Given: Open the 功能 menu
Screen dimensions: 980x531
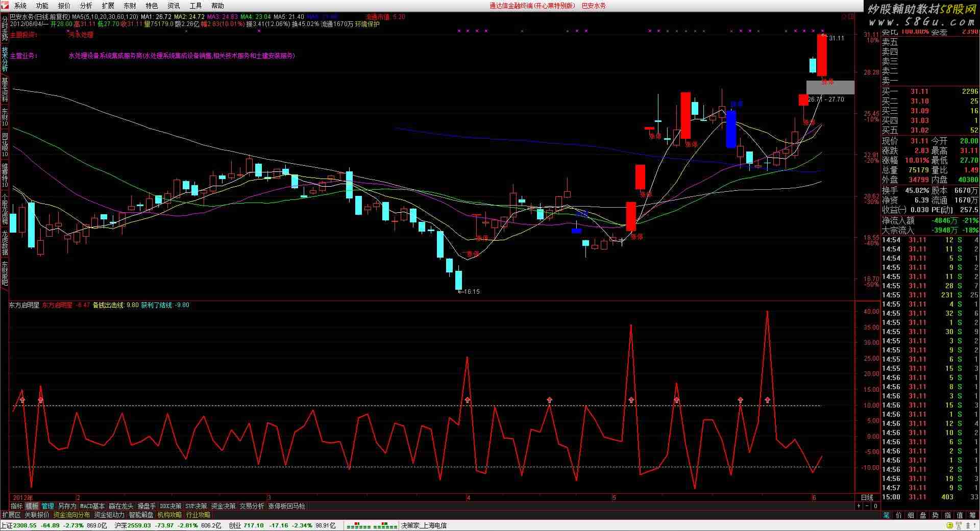Looking at the screenshot, I should point(42,6).
